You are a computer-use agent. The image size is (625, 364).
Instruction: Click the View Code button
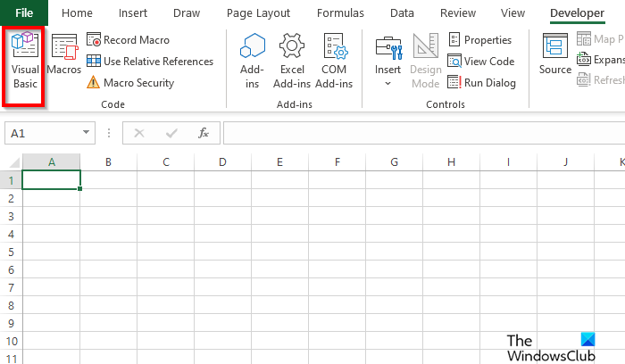coord(480,62)
